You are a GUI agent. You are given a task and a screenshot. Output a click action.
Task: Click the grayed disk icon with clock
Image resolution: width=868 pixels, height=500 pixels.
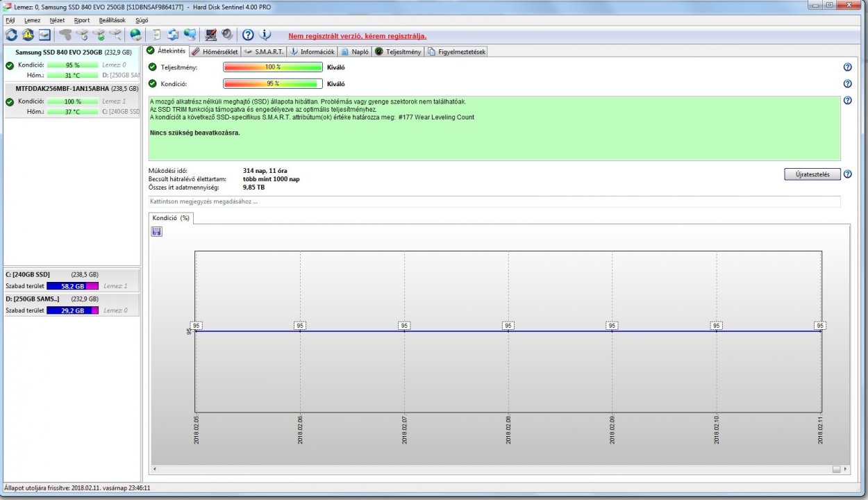click(x=82, y=35)
